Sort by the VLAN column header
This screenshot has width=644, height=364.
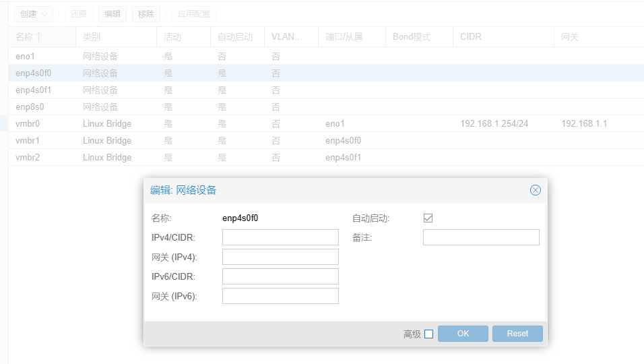pyautogui.click(x=291, y=37)
